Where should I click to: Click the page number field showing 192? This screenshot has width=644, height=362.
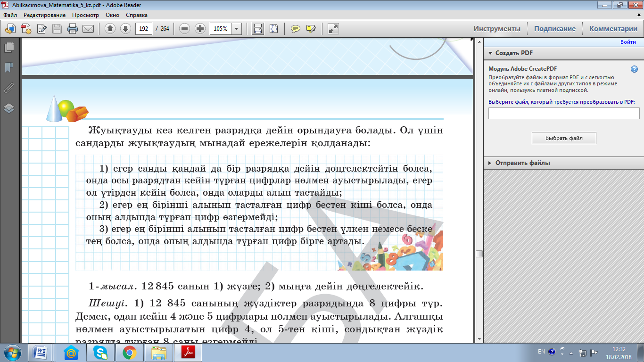point(144,29)
